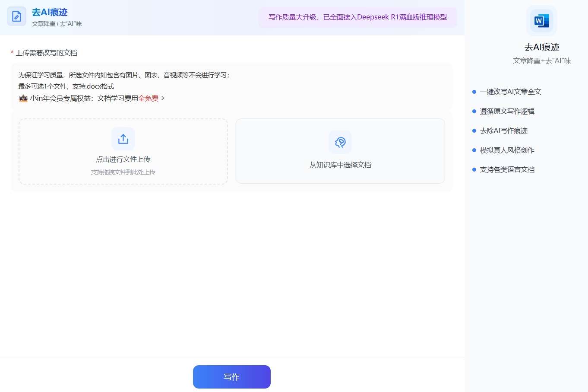Click 支持拖拽文件到此处上传 hint text

coord(123,172)
